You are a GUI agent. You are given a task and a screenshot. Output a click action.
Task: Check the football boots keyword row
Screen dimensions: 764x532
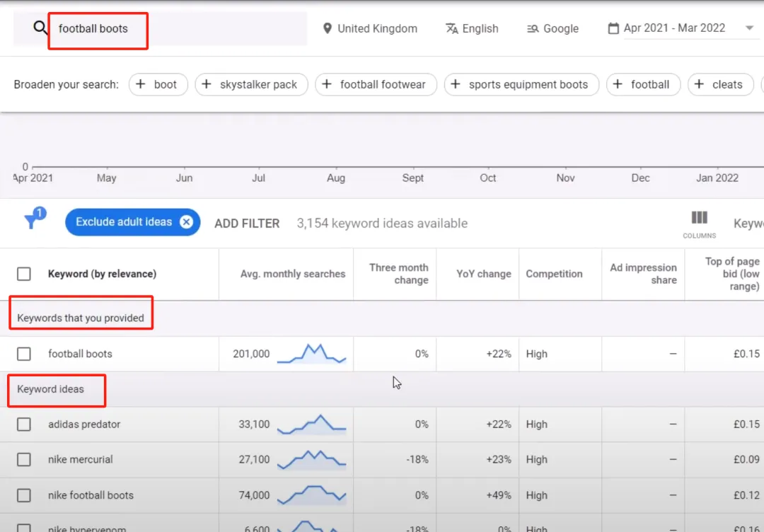[24, 354]
